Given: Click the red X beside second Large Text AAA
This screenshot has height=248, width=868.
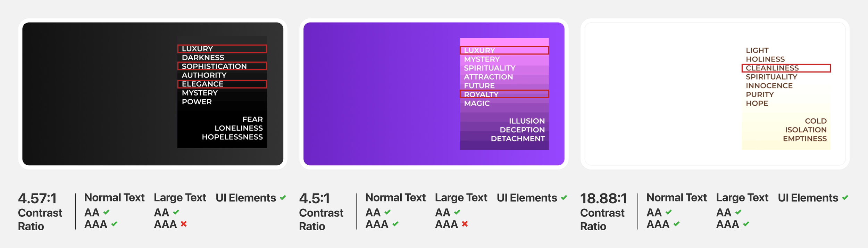Looking at the screenshot, I should click(x=465, y=224).
